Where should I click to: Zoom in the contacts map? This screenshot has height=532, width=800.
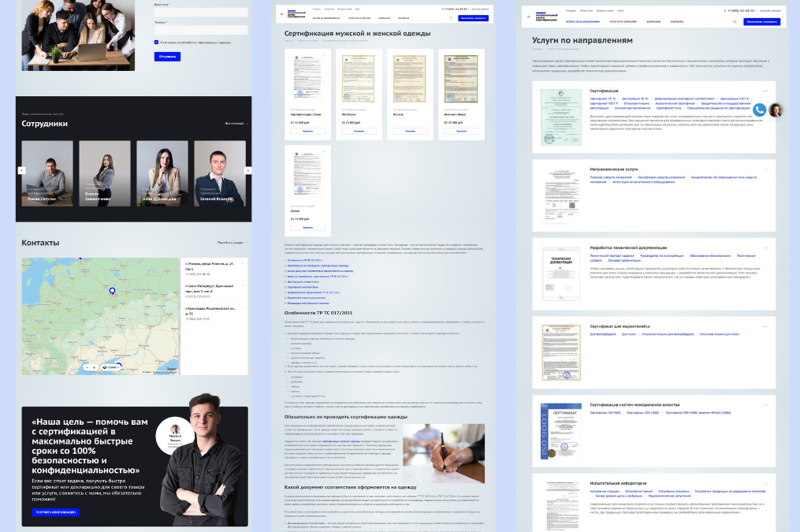(x=94, y=367)
